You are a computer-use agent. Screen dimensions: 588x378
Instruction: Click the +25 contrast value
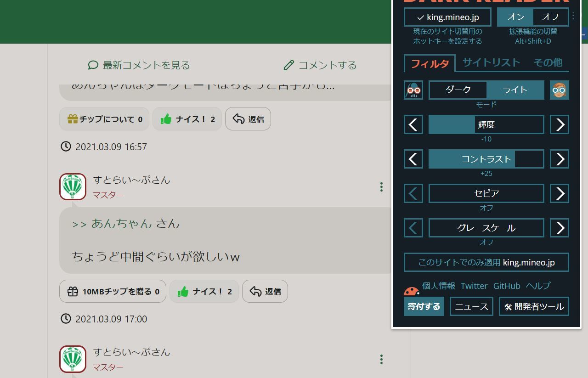pos(486,173)
